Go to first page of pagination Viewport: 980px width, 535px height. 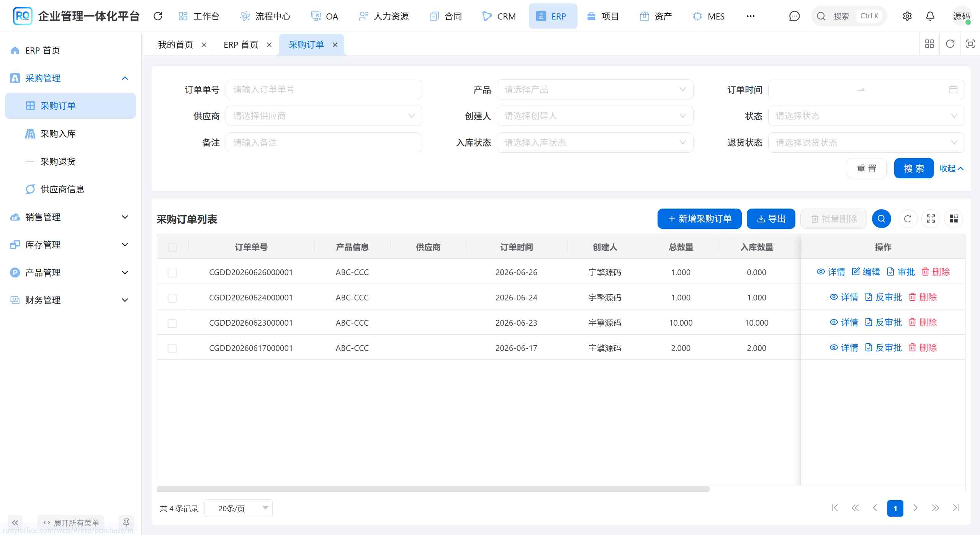(835, 508)
